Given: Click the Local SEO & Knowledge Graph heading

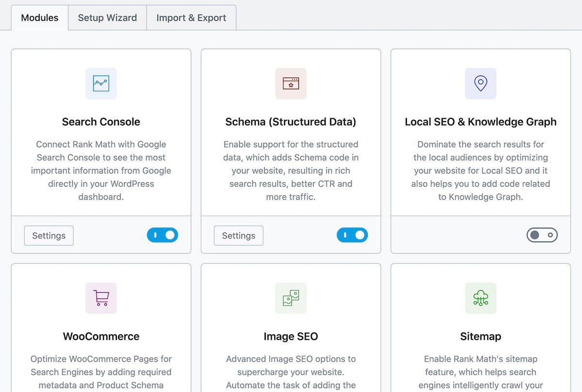Looking at the screenshot, I should click(480, 122).
